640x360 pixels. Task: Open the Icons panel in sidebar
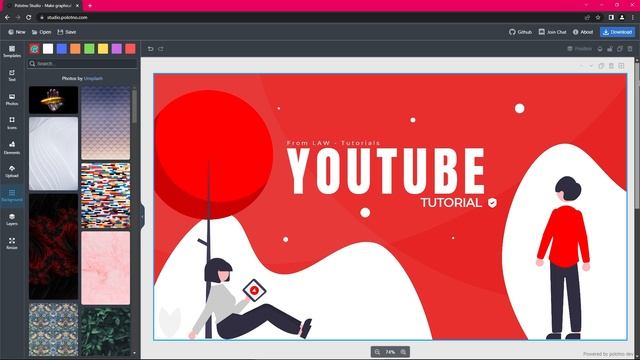tap(12, 123)
